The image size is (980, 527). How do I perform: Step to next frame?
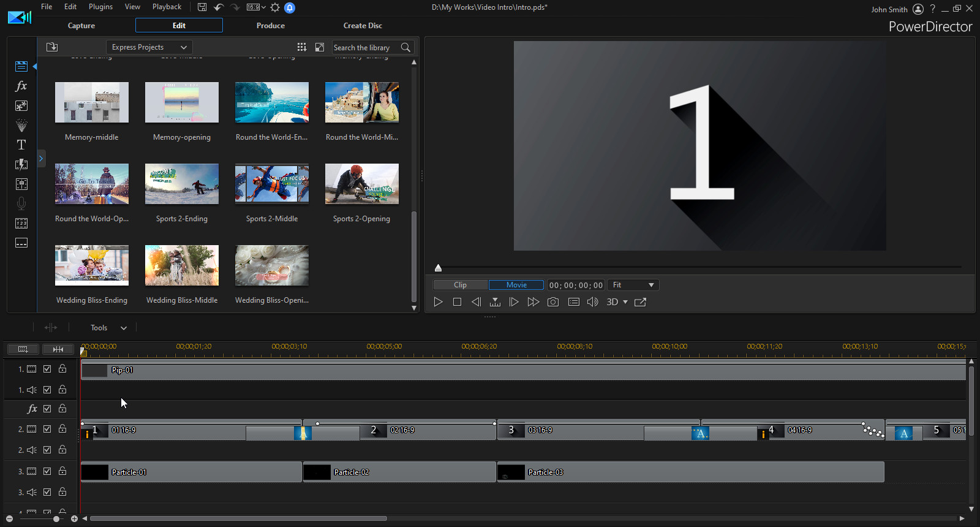click(514, 302)
